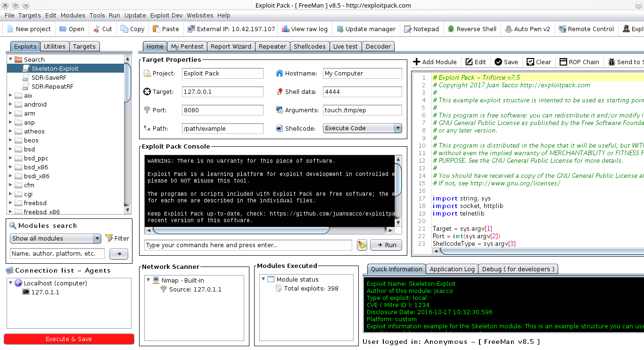The height and width of the screenshot is (350, 644).
Task: Open the Live test tab
Action: [345, 46]
